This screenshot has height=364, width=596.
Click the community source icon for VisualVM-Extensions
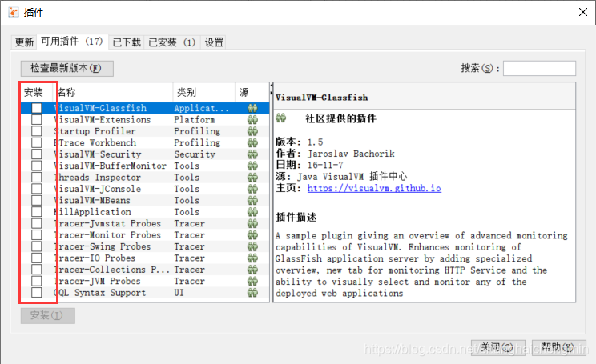click(x=252, y=119)
